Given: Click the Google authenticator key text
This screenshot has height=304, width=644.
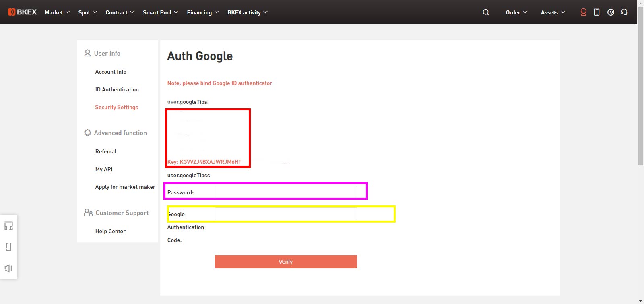Looking at the screenshot, I should (204, 162).
